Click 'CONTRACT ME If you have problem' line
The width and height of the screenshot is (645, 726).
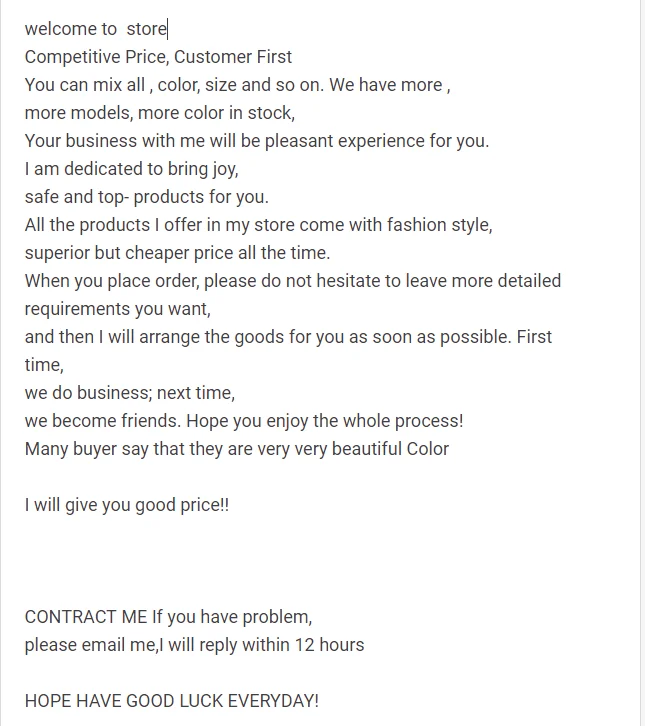(168, 617)
